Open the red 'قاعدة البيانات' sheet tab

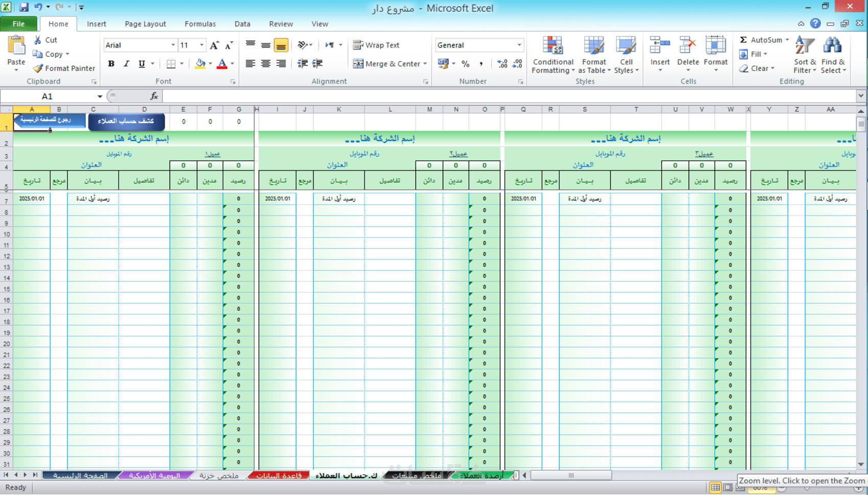(x=279, y=476)
